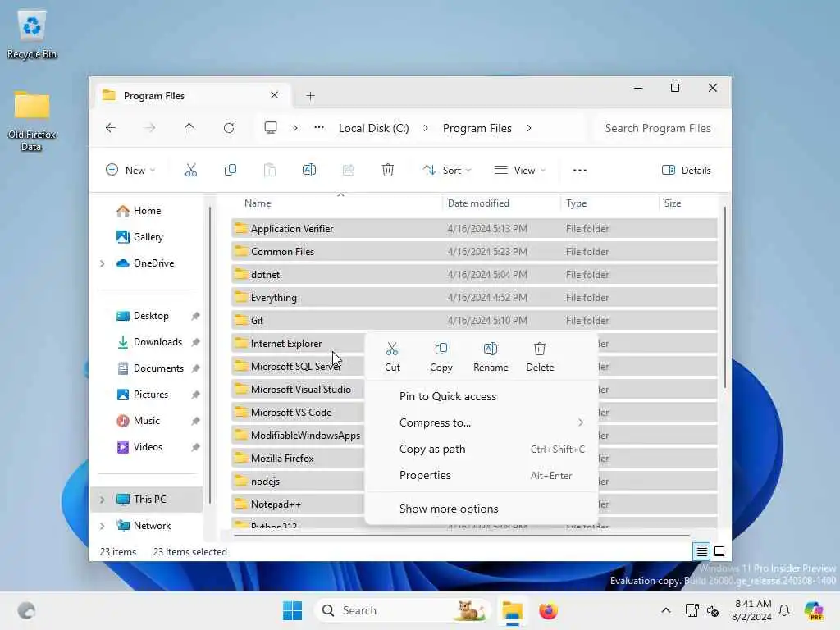
Task: Choose Pin to Quick access
Action: 481,396
